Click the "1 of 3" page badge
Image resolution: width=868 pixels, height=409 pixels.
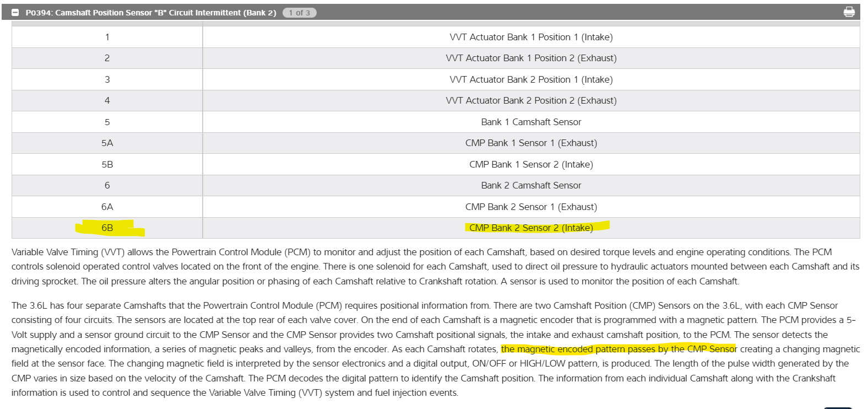point(299,13)
